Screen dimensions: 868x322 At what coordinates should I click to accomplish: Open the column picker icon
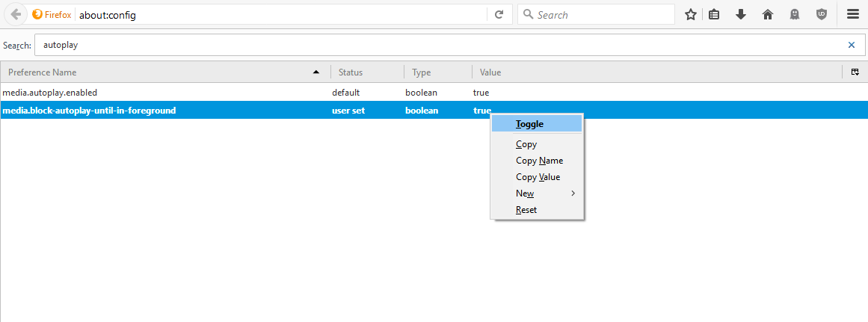(x=855, y=72)
